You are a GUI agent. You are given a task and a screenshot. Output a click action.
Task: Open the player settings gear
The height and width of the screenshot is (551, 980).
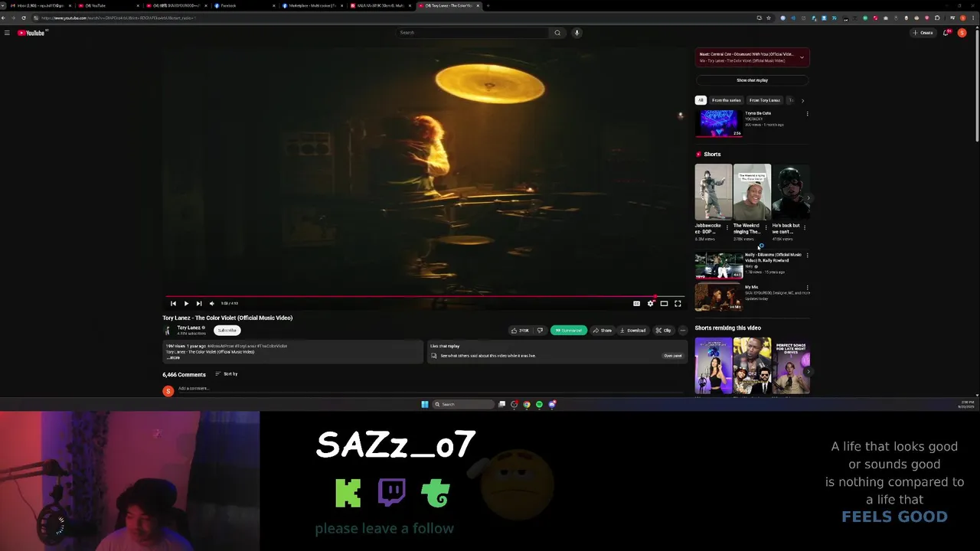tap(650, 304)
